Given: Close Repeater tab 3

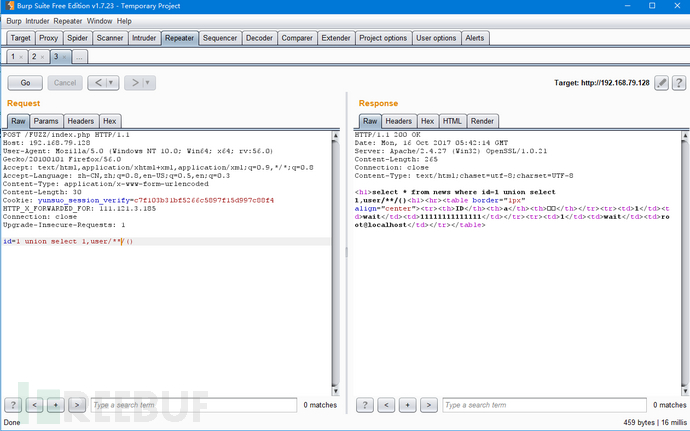Looking at the screenshot, I should coord(64,57).
